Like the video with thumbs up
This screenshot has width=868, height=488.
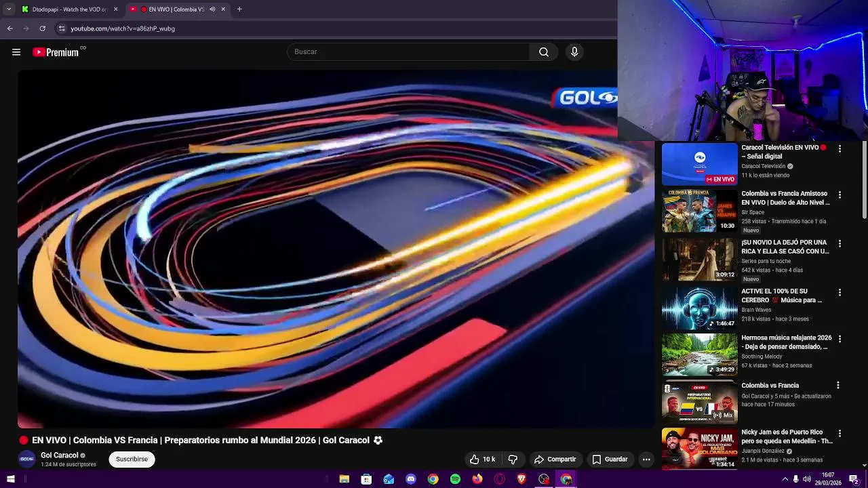point(482,460)
